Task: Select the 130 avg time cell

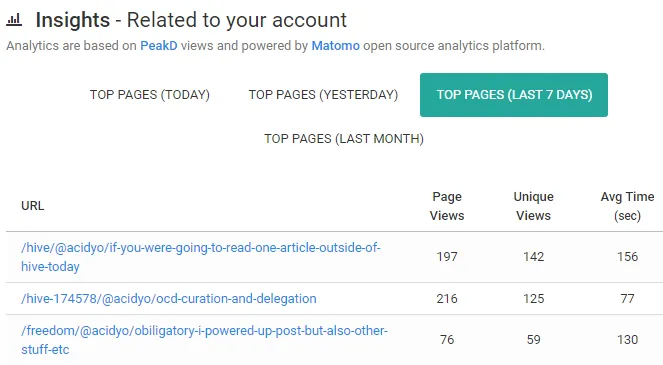Action: point(627,340)
